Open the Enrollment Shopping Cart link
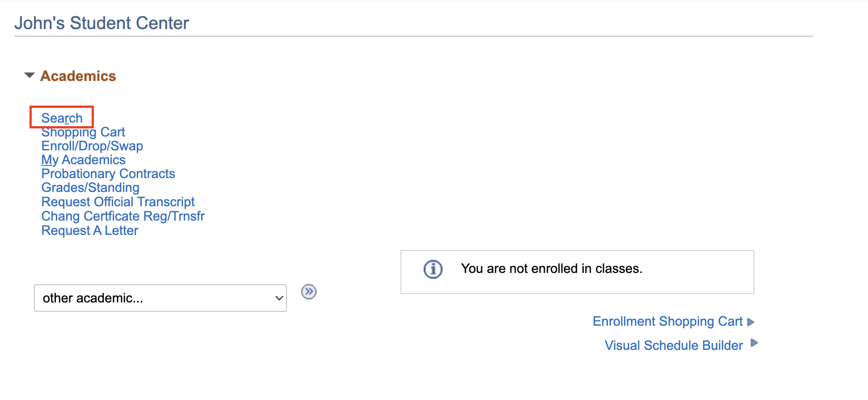This screenshot has width=868, height=400. point(667,322)
